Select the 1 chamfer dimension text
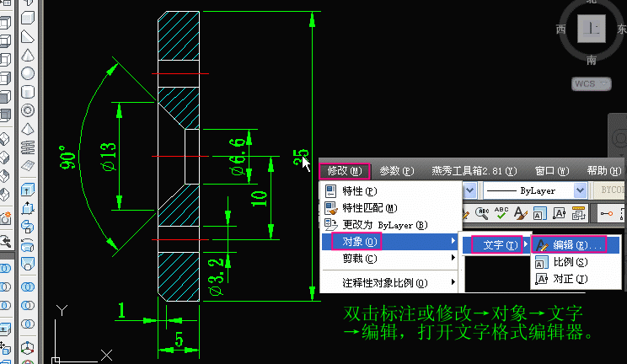The height and width of the screenshot is (364, 627). [x=121, y=310]
